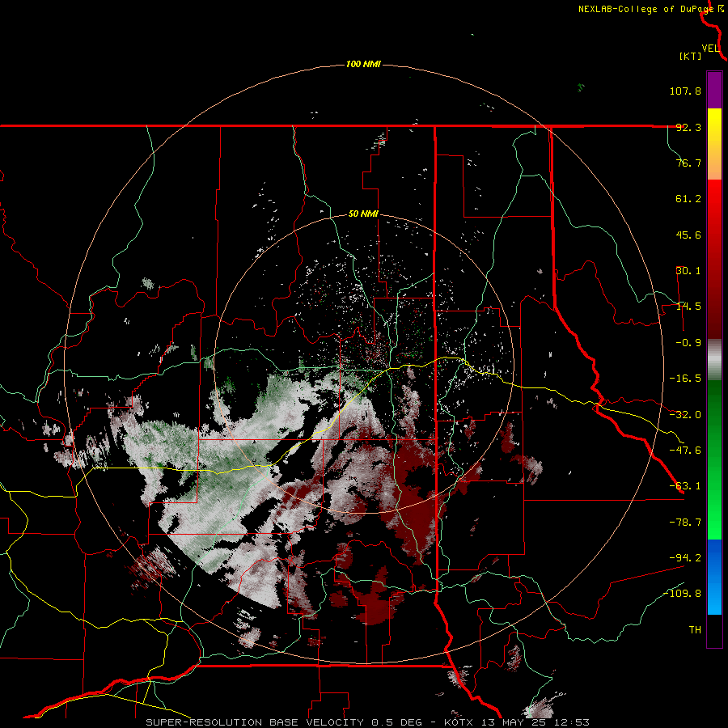Click the VEL legend title
The width and height of the screenshot is (728, 728).
(711, 49)
